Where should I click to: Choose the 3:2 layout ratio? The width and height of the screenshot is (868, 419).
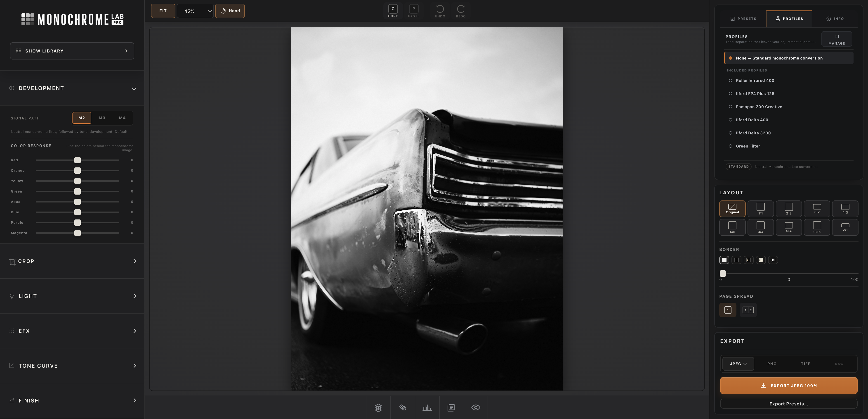[817, 209]
